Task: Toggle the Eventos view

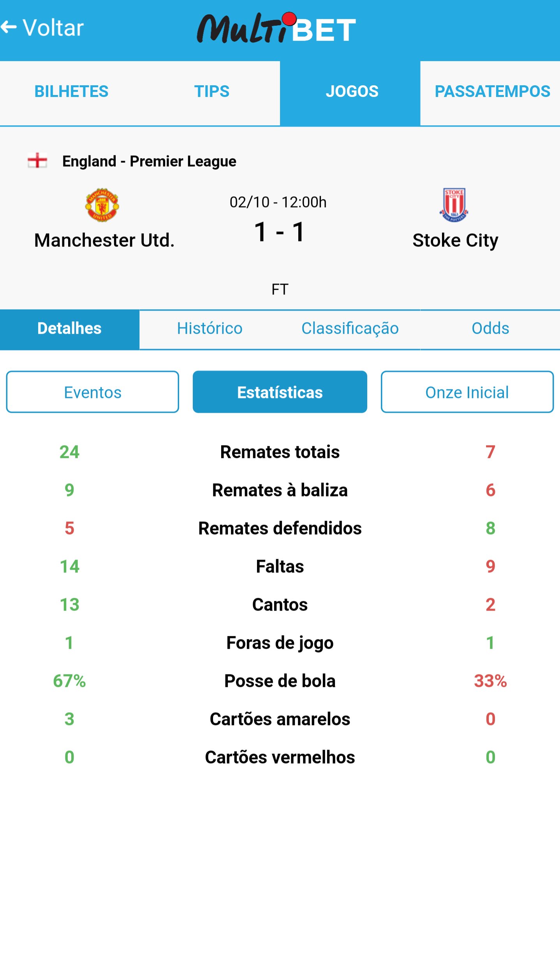Action: [92, 392]
